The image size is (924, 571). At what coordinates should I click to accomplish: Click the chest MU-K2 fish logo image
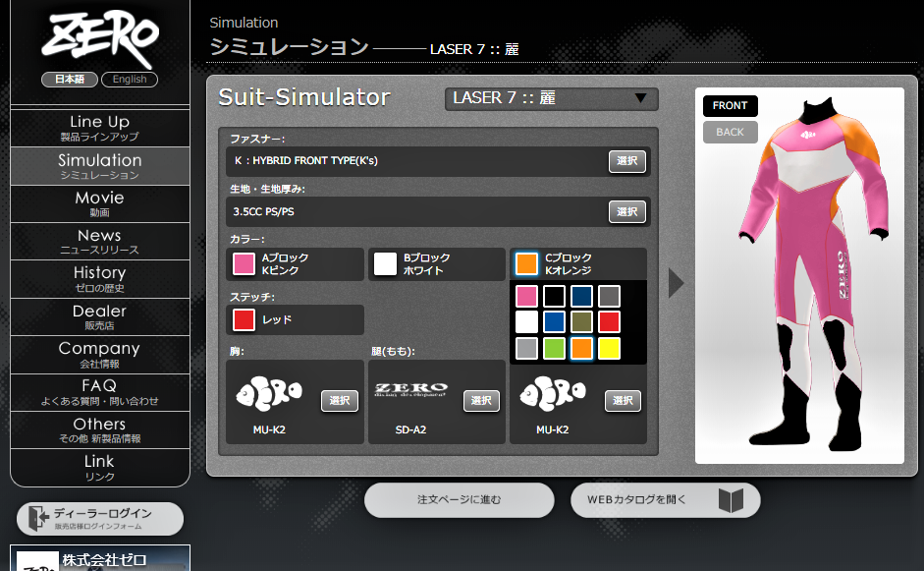269,393
